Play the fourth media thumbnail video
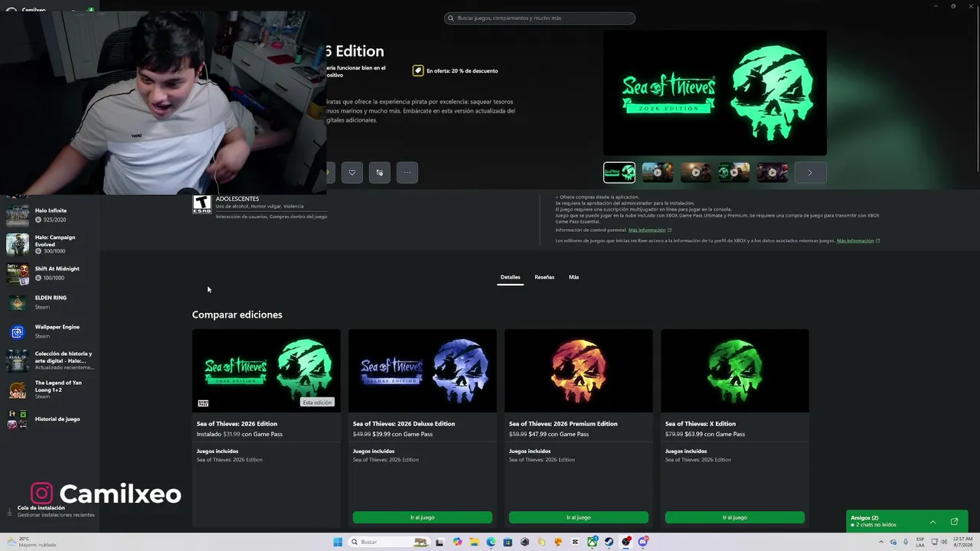 tap(734, 172)
